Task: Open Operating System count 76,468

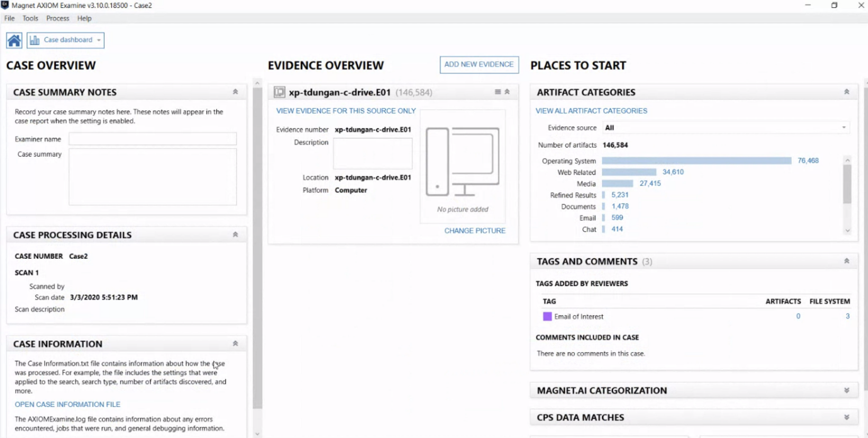Action: [x=808, y=161]
